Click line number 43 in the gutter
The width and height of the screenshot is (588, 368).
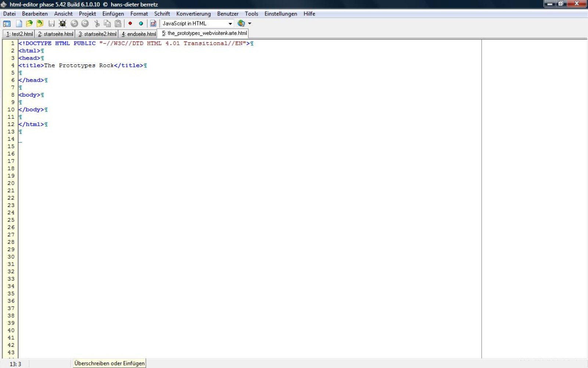pos(11,353)
